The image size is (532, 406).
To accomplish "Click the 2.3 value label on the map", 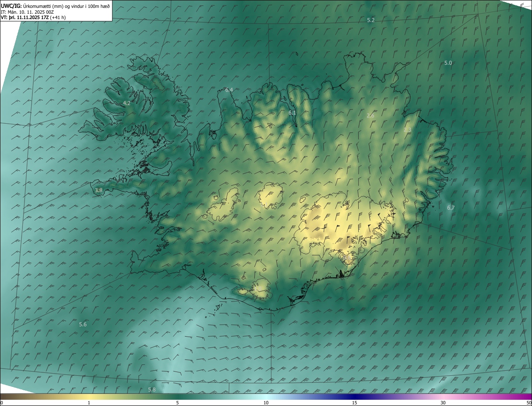I will click(x=407, y=130).
